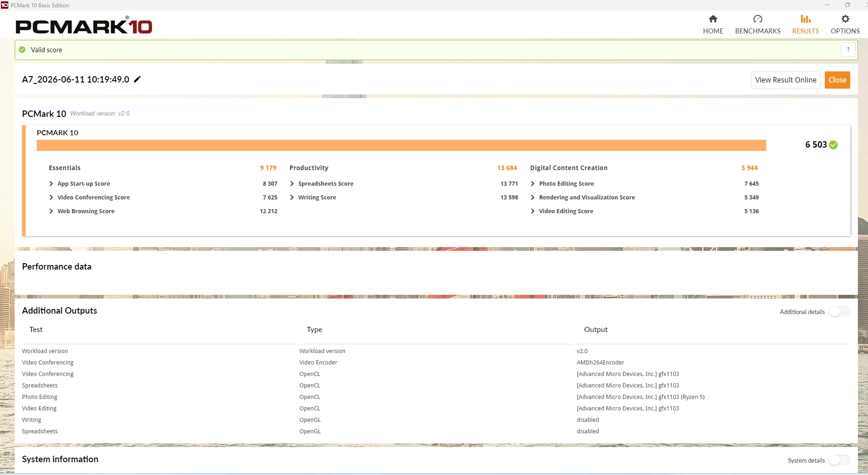The width and height of the screenshot is (868, 475).
Task: Open the Results bar-chart icon
Action: pos(806,19)
